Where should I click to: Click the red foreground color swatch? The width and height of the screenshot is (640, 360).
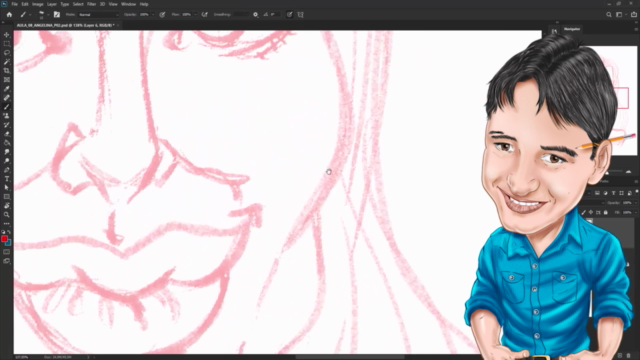[4, 239]
